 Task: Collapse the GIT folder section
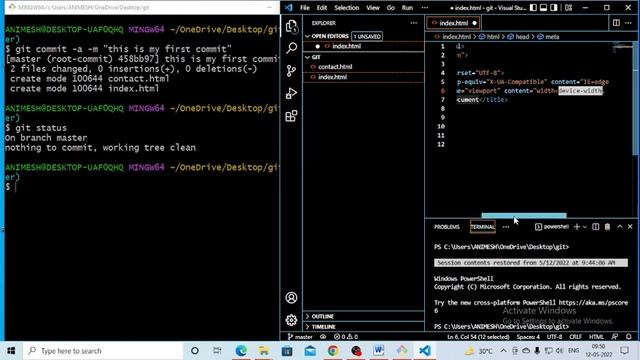pos(307,57)
